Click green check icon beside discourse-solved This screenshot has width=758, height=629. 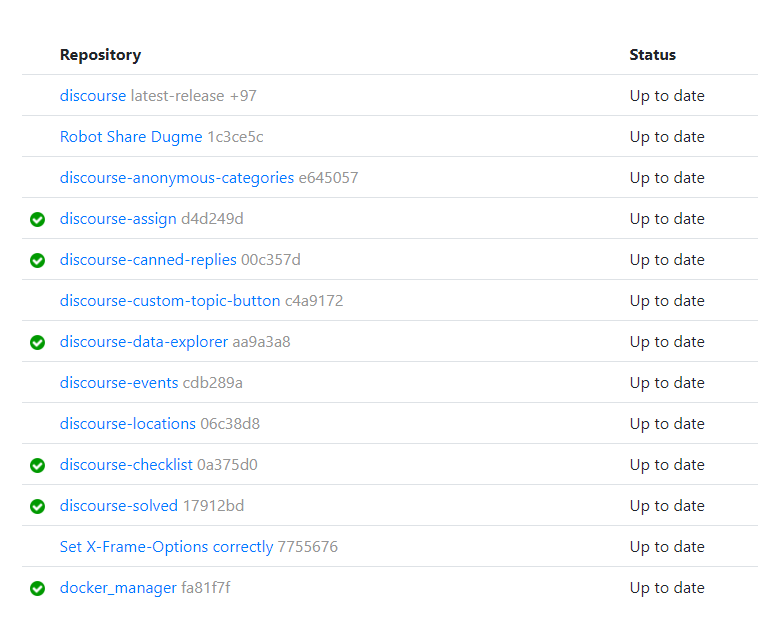pos(37,506)
